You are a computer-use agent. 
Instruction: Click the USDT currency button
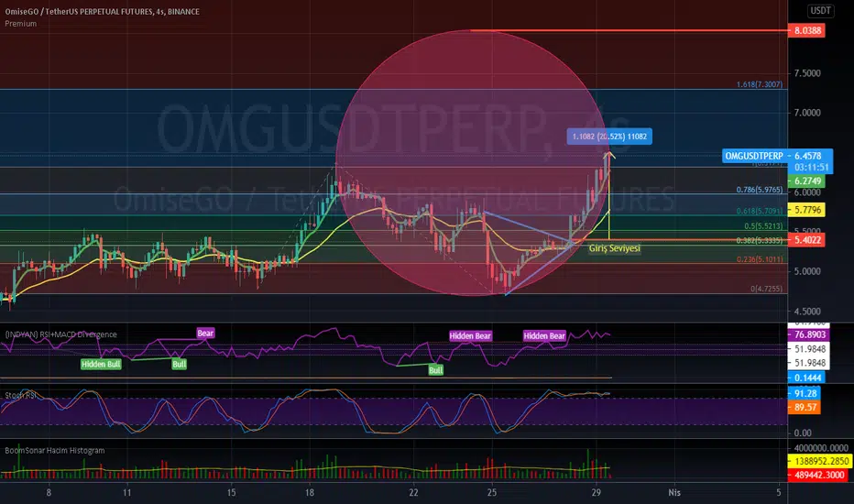820,10
